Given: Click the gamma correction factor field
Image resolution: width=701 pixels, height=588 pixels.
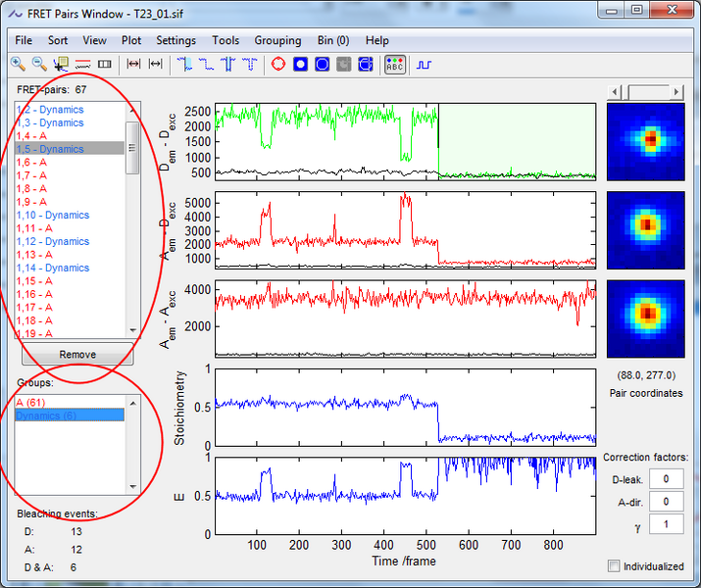Looking at the screenshot, I should pos(666,524).
